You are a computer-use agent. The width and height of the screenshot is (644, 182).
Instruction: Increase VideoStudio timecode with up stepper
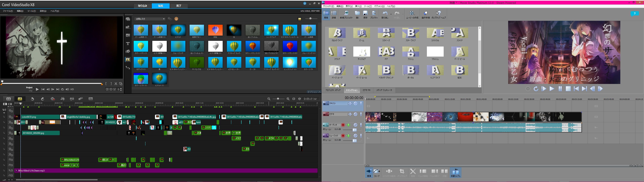pyautogui.click(x=121, y=88)
